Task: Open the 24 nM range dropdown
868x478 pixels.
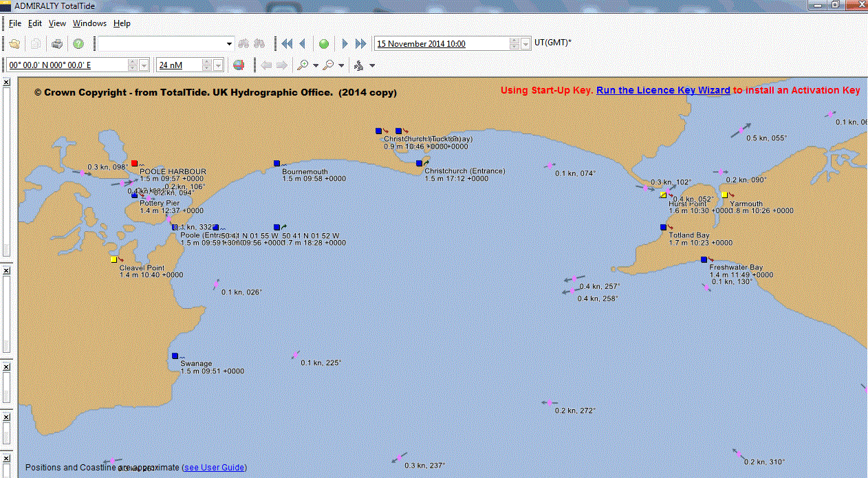Action: [x=219, y=65]
